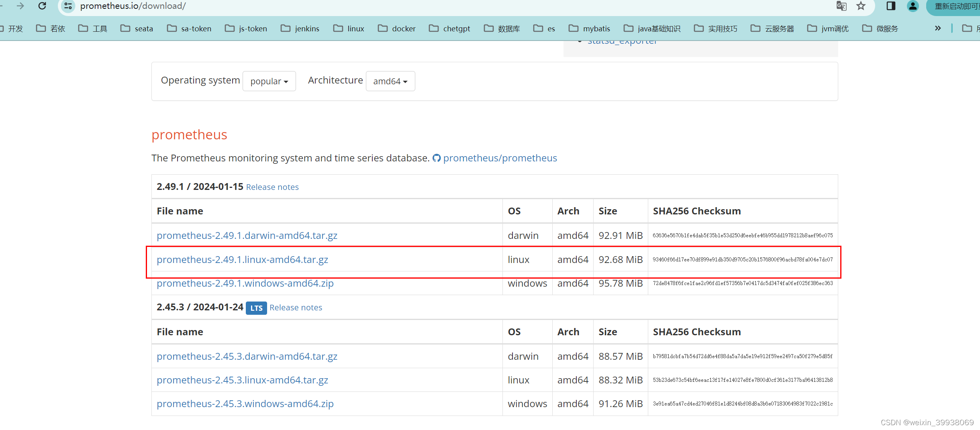Click the 91.26 MiB size cell
The image size is (980, 430).
pos(621,404)
